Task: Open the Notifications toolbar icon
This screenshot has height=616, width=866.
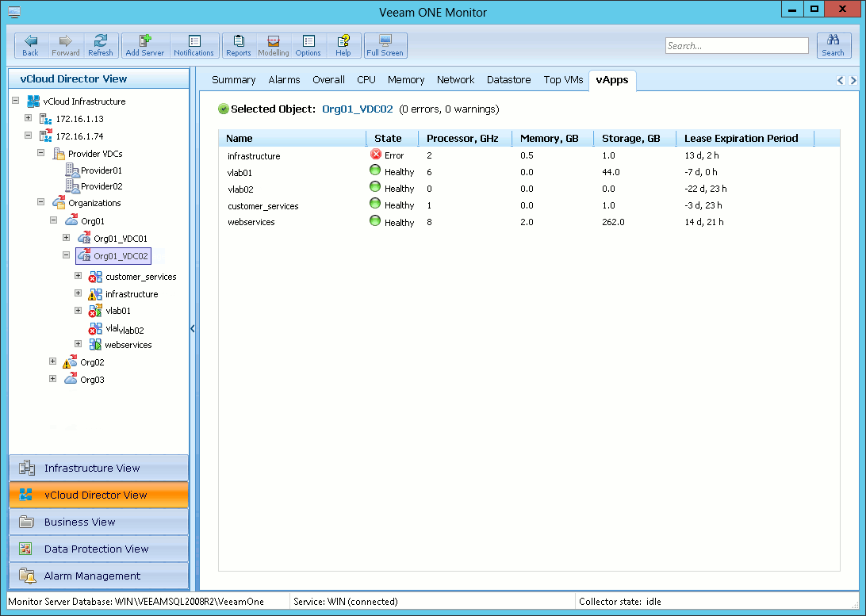Action: pos(194,45)
